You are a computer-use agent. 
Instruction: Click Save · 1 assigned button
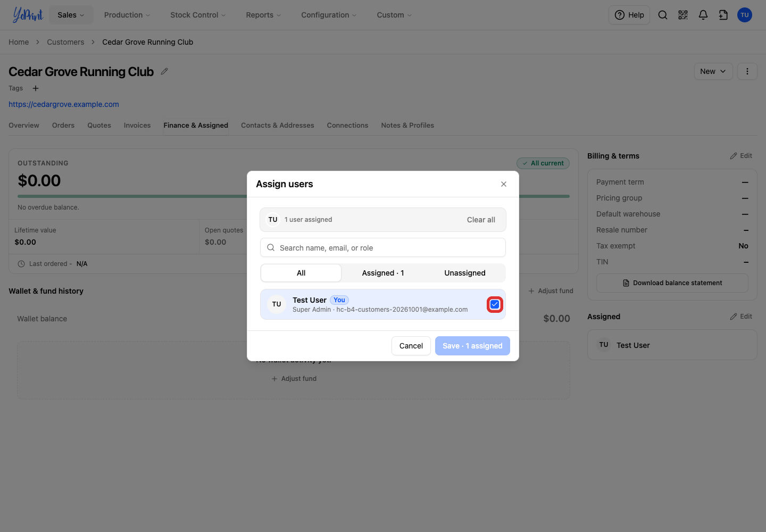click(x=472, y=346)
